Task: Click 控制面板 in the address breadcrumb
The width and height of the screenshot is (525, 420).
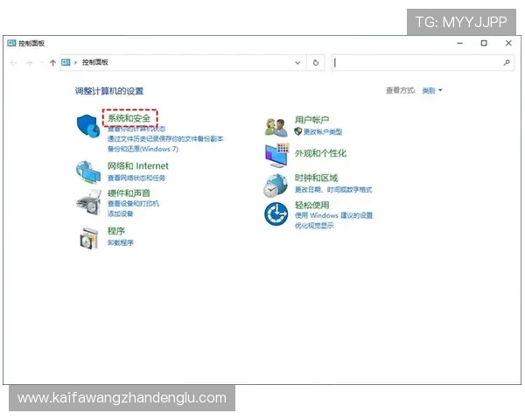Action: pos(95,62)
